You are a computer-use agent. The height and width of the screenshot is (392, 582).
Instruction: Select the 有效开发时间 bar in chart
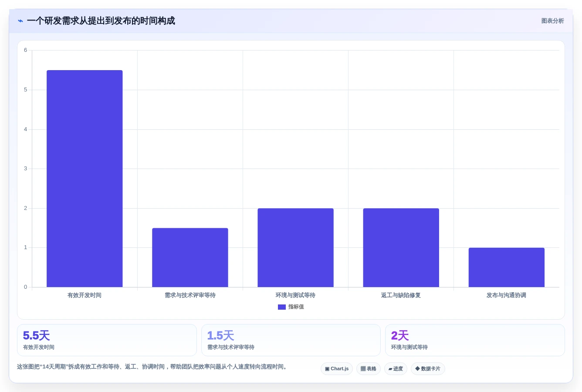[x=85, y=179]
